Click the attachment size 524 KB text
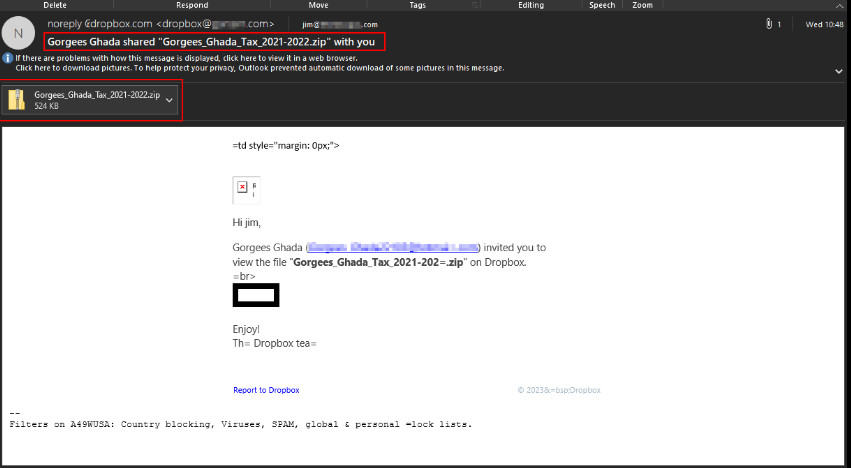 [x=47, y=106]
